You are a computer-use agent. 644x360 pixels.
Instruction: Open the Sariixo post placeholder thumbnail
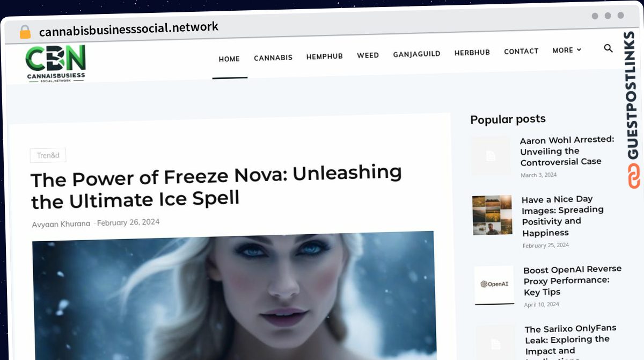click(x=495, y=343)
